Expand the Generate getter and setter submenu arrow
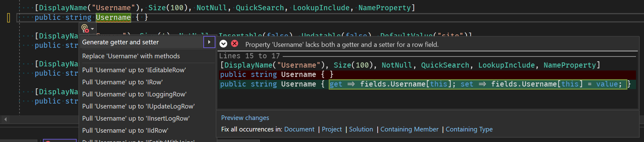 point(209,42)
